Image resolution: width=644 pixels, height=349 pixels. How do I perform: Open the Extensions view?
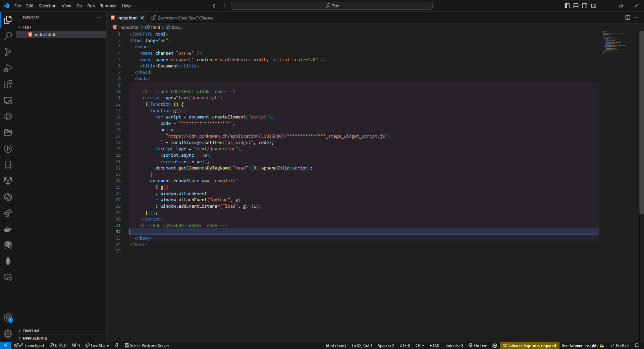[8, 84]
